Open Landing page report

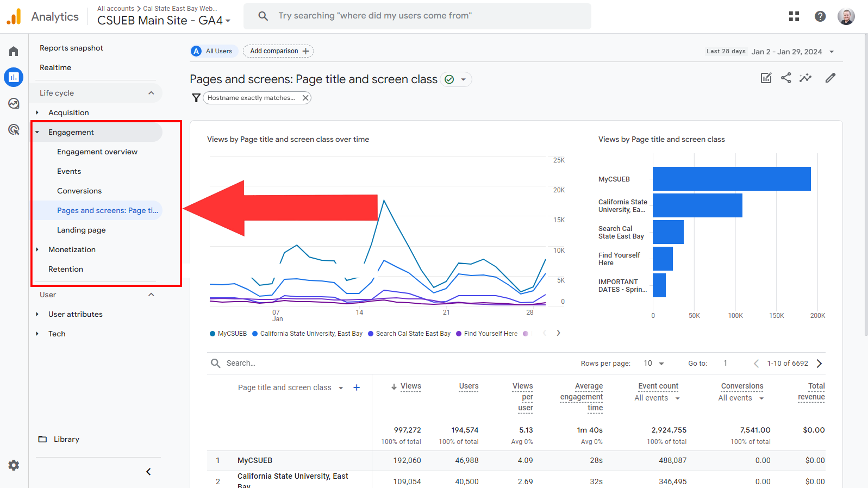pyautogui.click(x=82, y=230)
